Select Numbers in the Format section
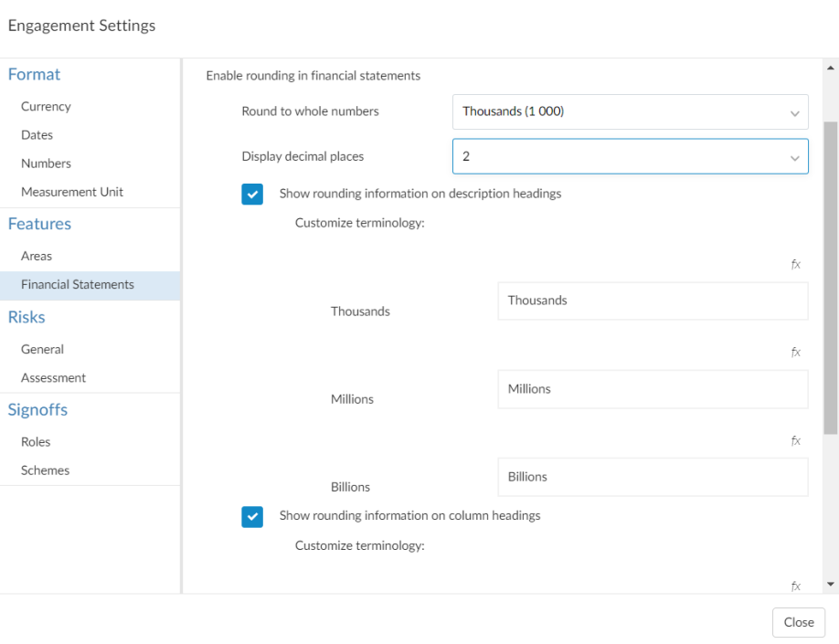 (x=46, y=164)
